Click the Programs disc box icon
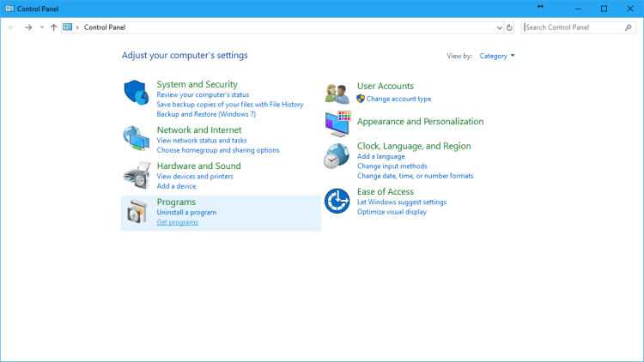The image size is (644, 362). click(x=137, y=211)
